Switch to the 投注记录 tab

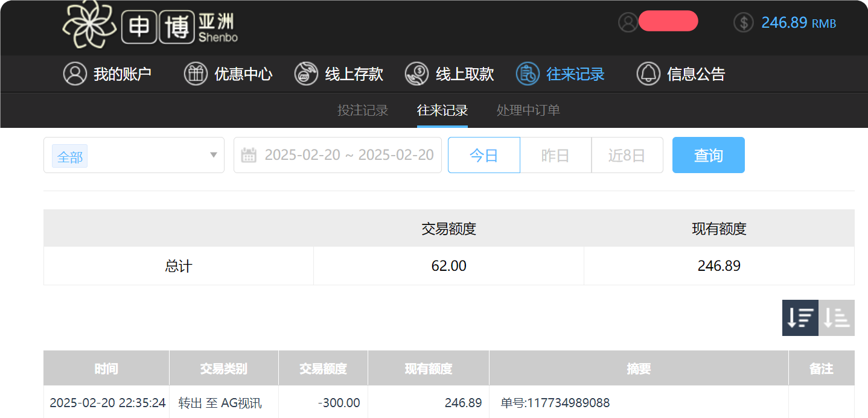pyautogui.click(x=363, y=110)
